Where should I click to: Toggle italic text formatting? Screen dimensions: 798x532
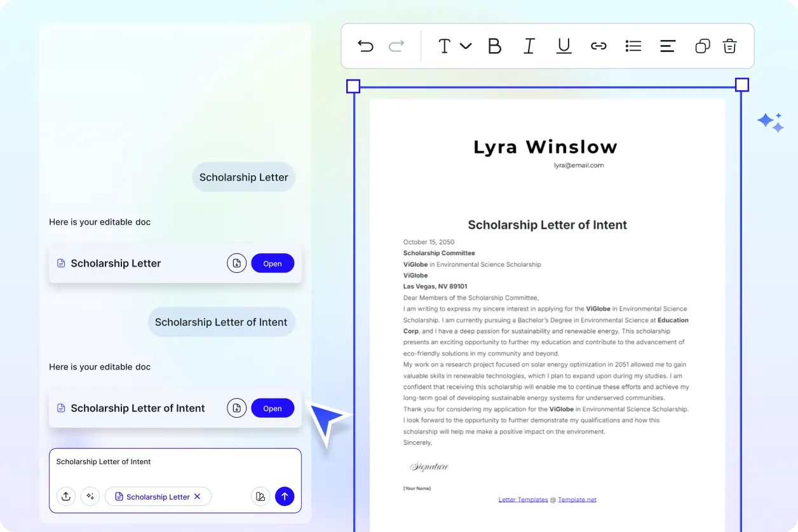coord(529,46)
